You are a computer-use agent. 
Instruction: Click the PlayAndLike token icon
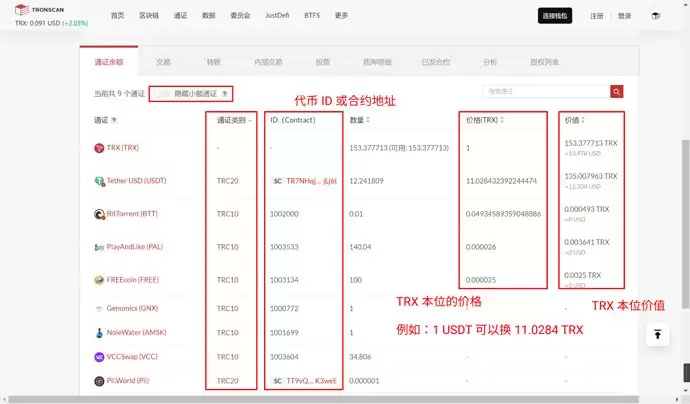click(x=99, y=247)
